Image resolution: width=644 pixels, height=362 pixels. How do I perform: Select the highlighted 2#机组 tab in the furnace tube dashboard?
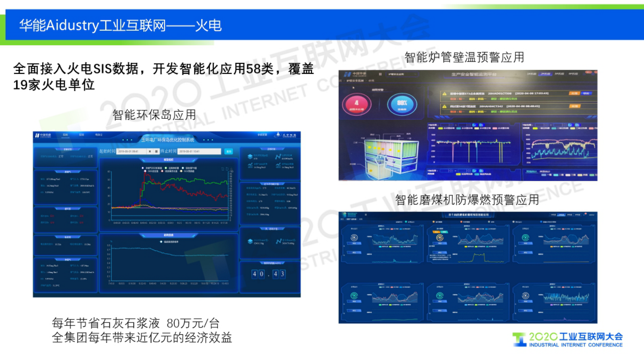[545, 74]
